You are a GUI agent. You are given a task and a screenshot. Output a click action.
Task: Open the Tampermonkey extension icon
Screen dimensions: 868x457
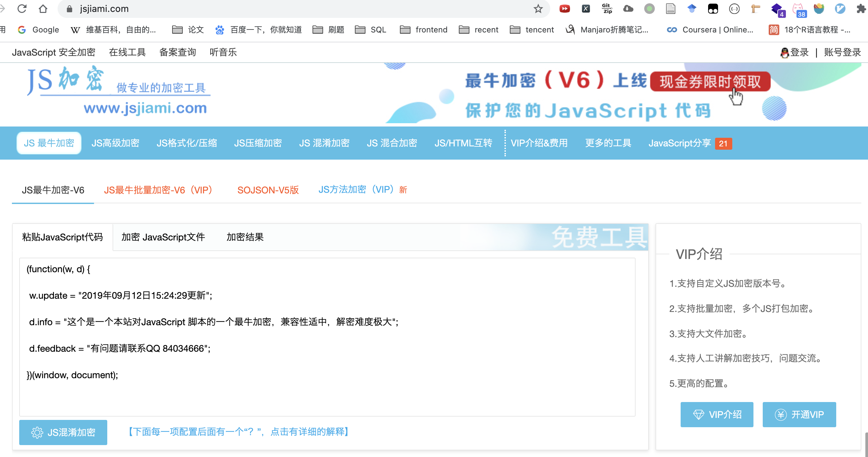tap(713, 9)
